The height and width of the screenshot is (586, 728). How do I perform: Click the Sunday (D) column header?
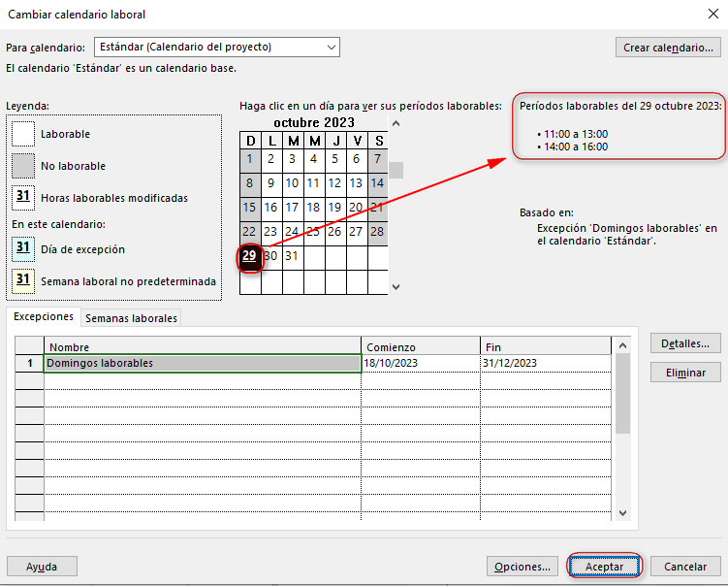tap(249, 142)
